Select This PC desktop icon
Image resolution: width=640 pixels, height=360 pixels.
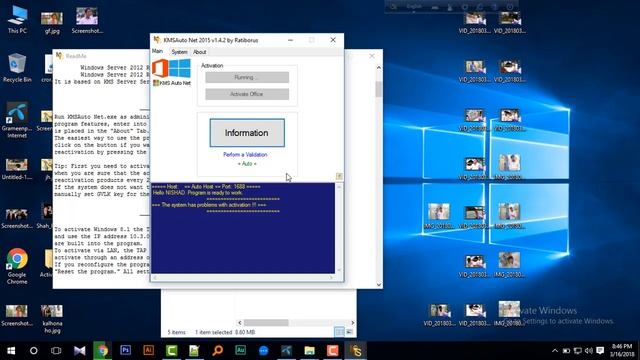click(x=17, y=20)
